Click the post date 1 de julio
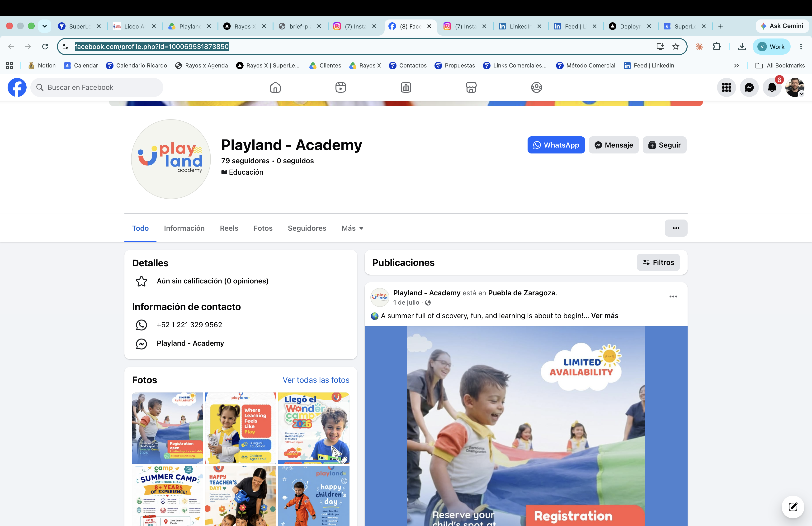 click(406, 302)
